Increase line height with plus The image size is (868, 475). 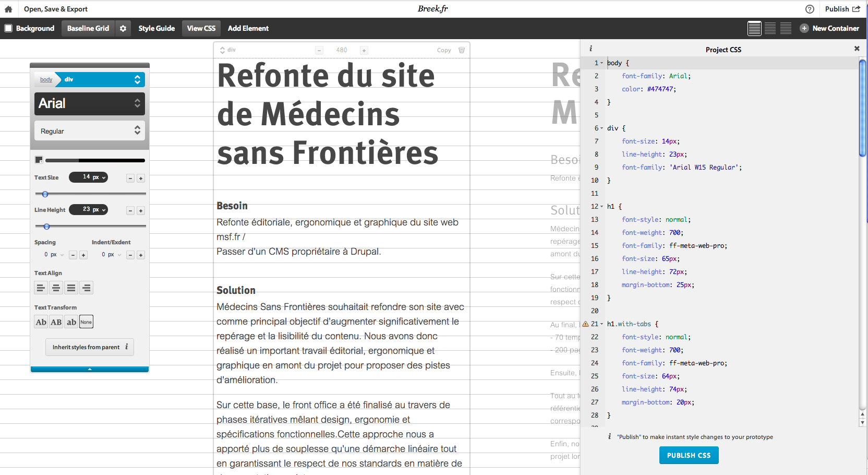(x=141, y=211)
